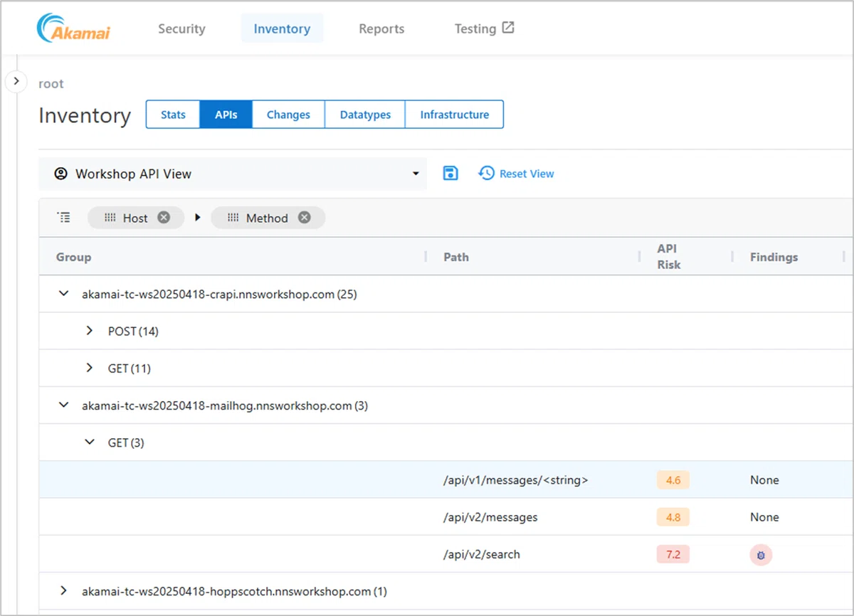Switch to the Stats tab
Image resolution: width=854 pixels, height=616 pixels.
point(173,115)
